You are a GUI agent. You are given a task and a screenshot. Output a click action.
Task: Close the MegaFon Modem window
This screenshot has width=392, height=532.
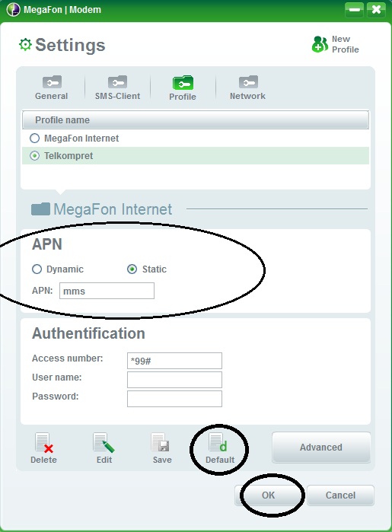[x=376, y=10]
